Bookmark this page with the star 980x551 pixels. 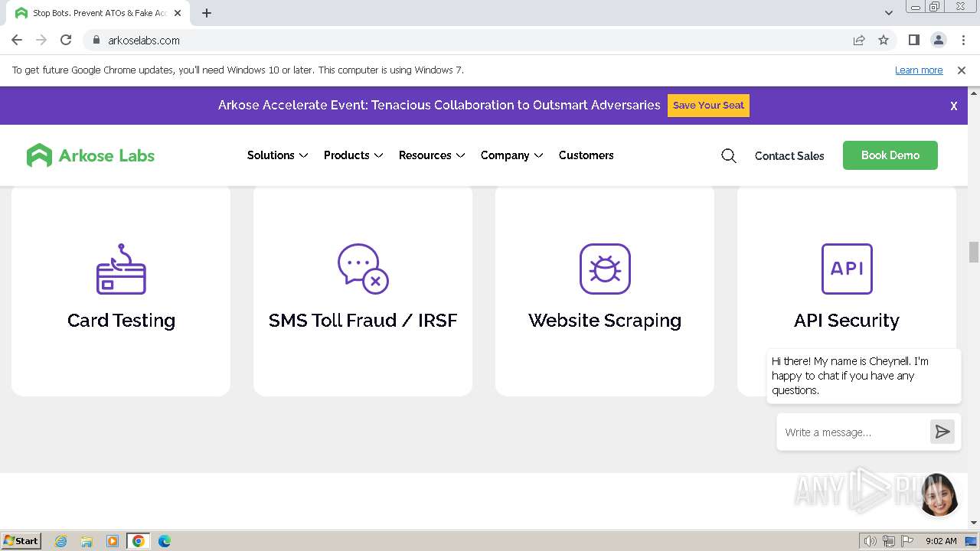coord(884,41)
